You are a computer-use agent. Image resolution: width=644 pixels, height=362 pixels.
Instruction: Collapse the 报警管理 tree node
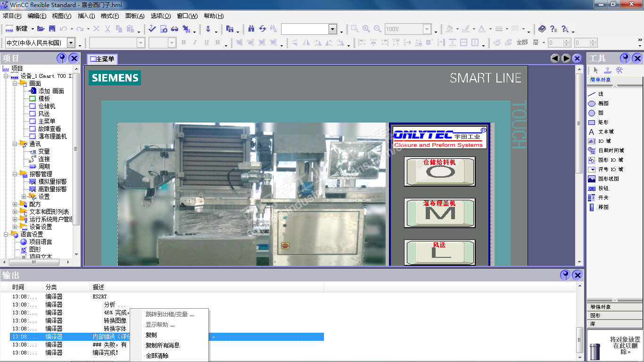click(x=15, y=174)
